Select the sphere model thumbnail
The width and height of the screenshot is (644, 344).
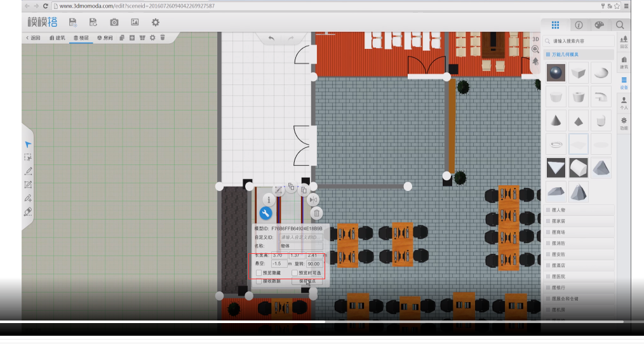tap(556, 73)
